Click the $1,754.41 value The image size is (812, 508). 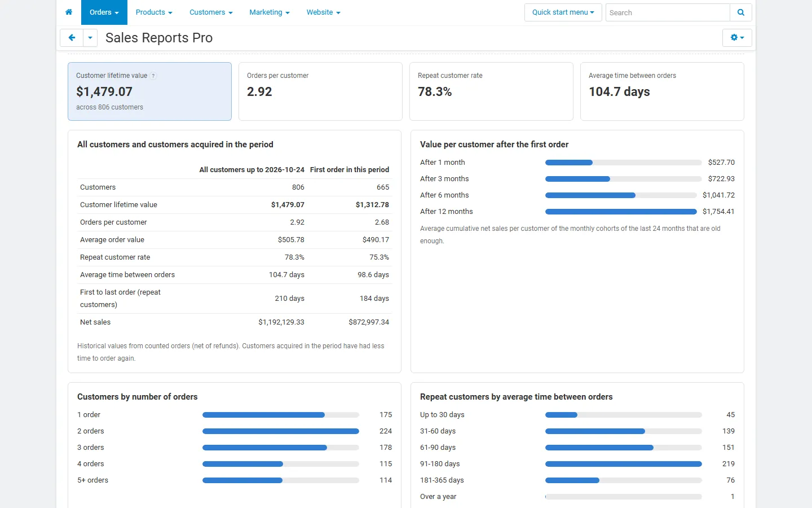718,212
